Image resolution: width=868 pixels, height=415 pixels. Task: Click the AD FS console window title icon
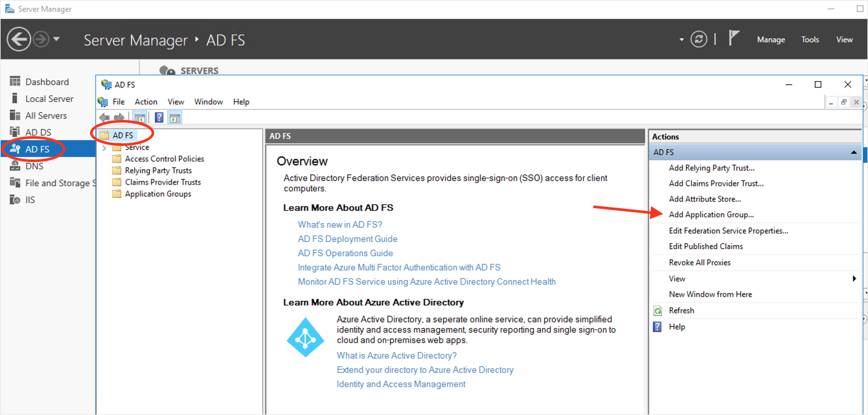coord(107,85)
